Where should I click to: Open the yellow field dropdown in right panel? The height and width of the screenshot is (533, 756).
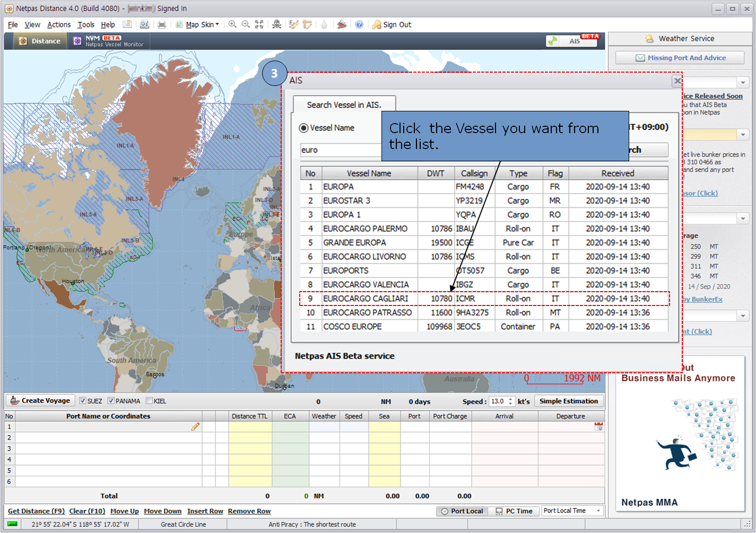pos(743,135)
